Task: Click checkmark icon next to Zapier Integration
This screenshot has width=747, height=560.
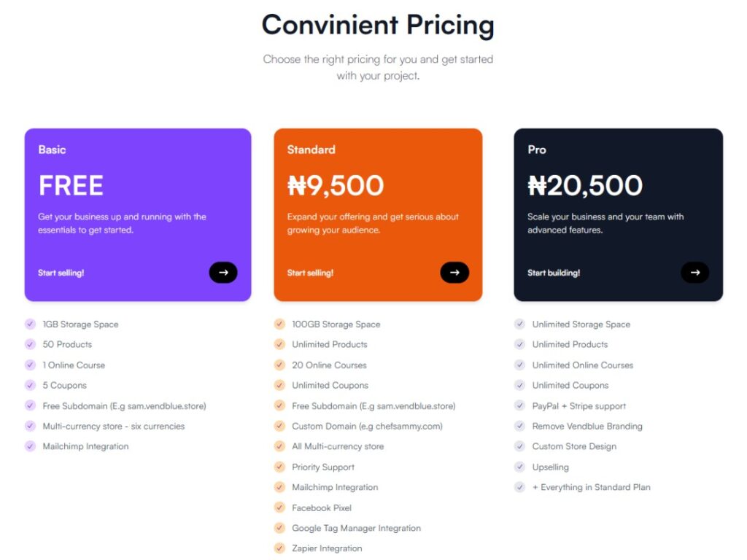Action: tap(279, 548)
